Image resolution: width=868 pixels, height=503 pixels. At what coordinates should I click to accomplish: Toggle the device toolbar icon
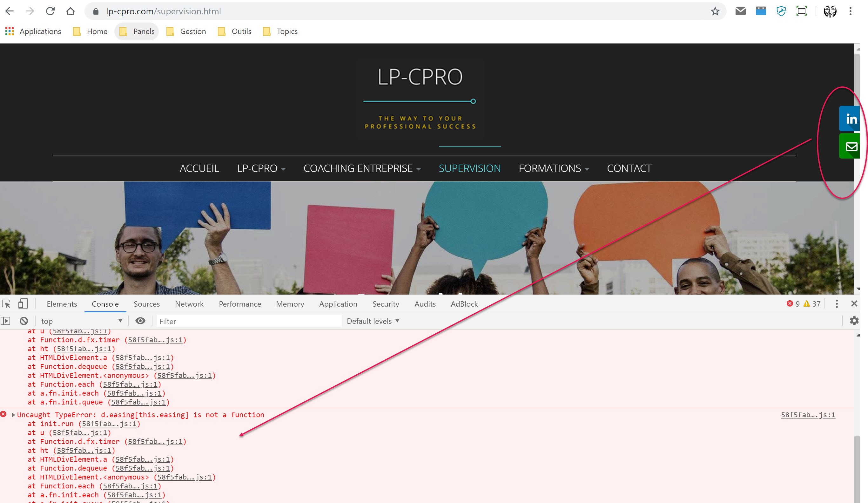click(23, 304)
